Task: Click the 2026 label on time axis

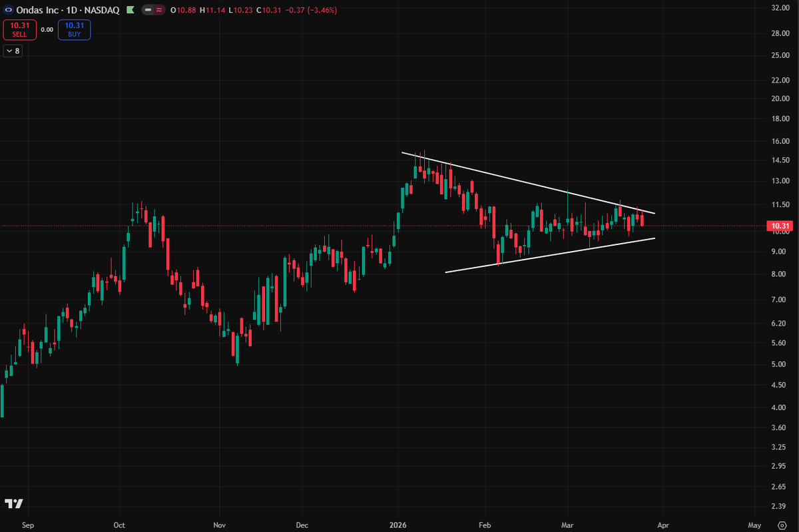Action: click(398, 525)
